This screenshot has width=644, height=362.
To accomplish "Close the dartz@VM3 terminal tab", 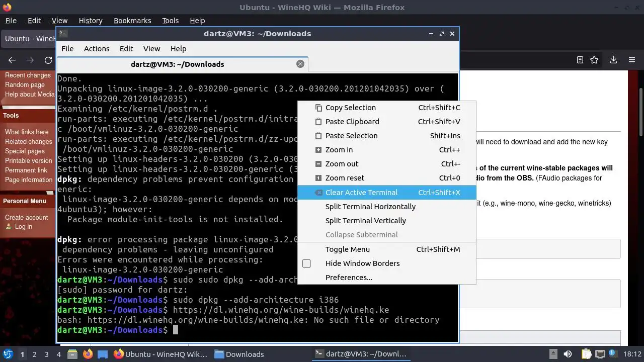I will [300, 64].
